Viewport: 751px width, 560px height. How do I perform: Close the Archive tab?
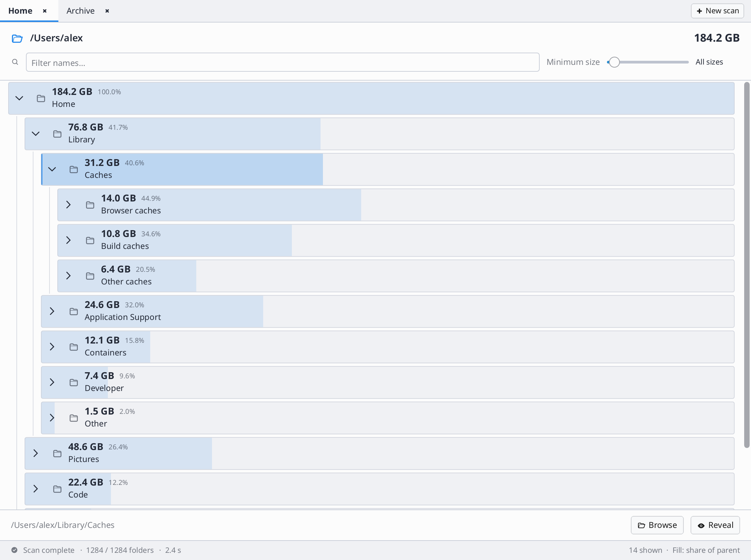click(x=107, y=11)
